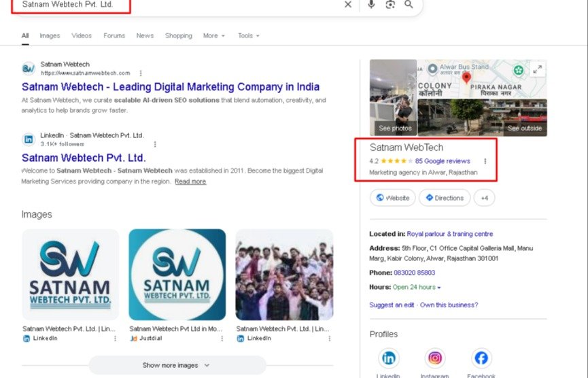Switch to the News tab

pyautogui.click(x=145, y=35)
